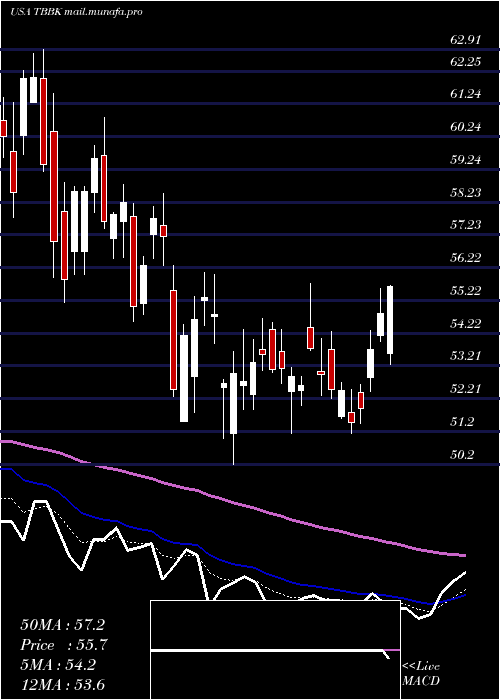Click the 62.91 price level label
Screen dimensions: 500x700
click(466, 40)
